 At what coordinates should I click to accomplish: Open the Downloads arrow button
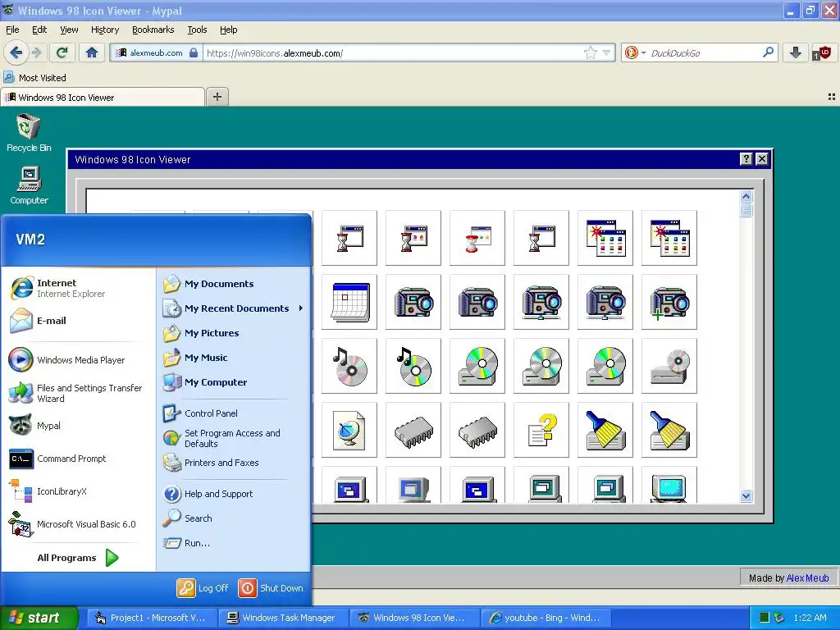796,52
